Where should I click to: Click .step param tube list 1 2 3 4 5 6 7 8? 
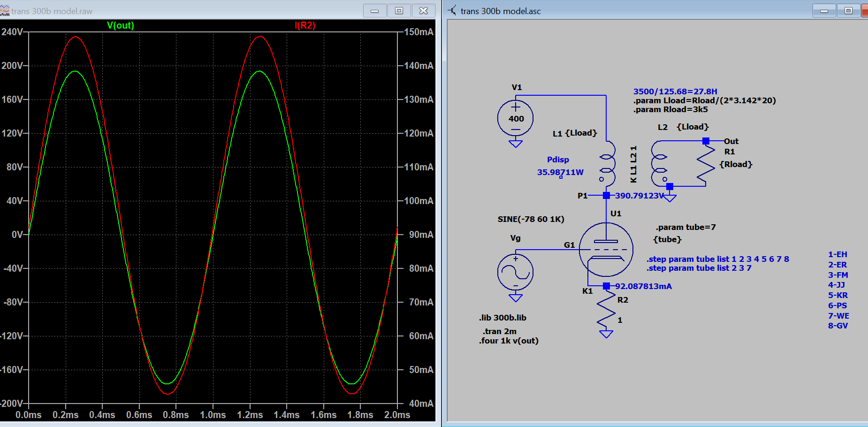[x=718, y=259]
